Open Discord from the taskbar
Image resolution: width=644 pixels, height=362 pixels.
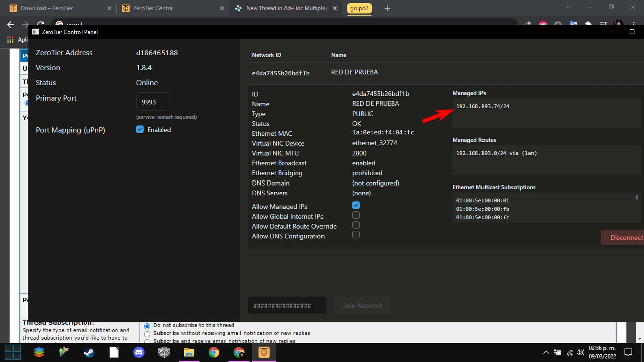pos(139,352)
